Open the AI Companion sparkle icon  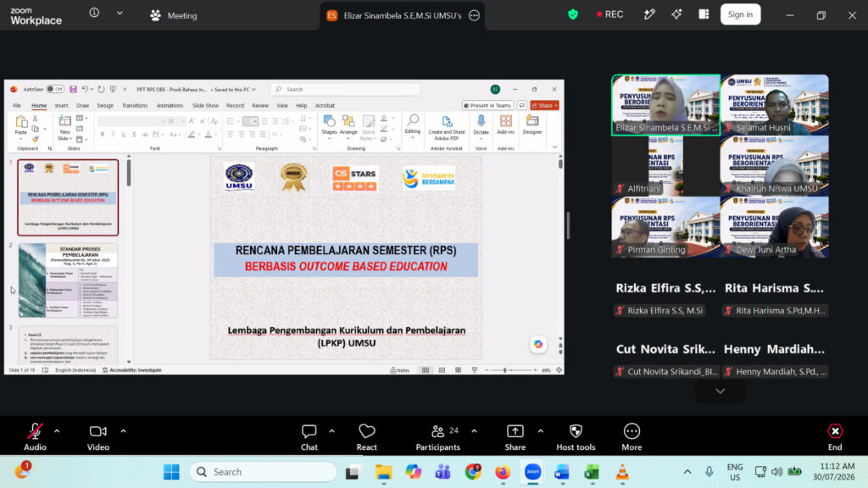tap(676, 14)
